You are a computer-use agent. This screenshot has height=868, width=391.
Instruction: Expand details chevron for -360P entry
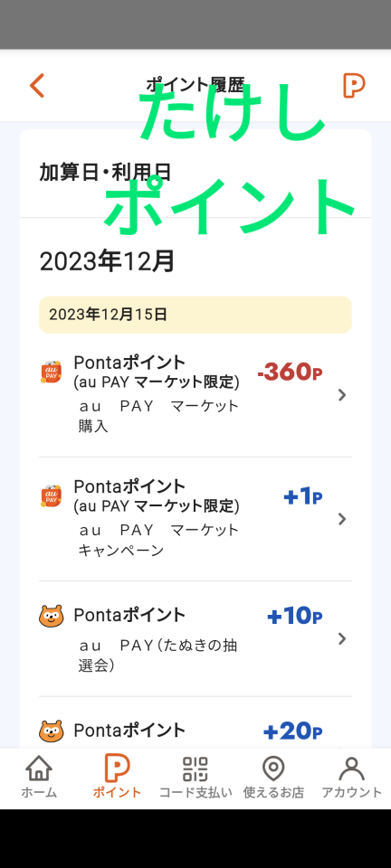pos(342,395)
